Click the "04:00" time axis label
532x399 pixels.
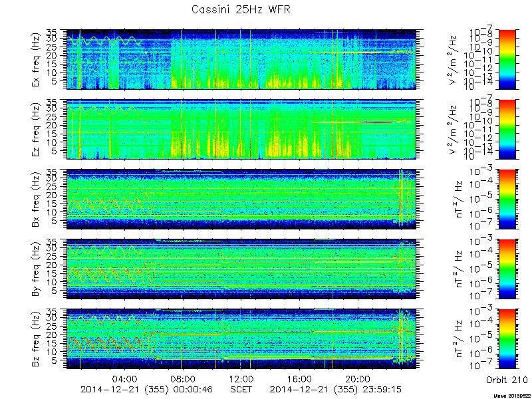click(x=125, y=378)
